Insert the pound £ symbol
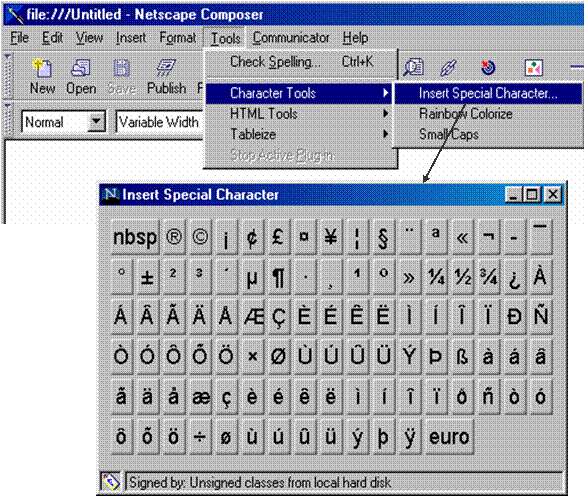584x496 pixels. pos(278,237)
